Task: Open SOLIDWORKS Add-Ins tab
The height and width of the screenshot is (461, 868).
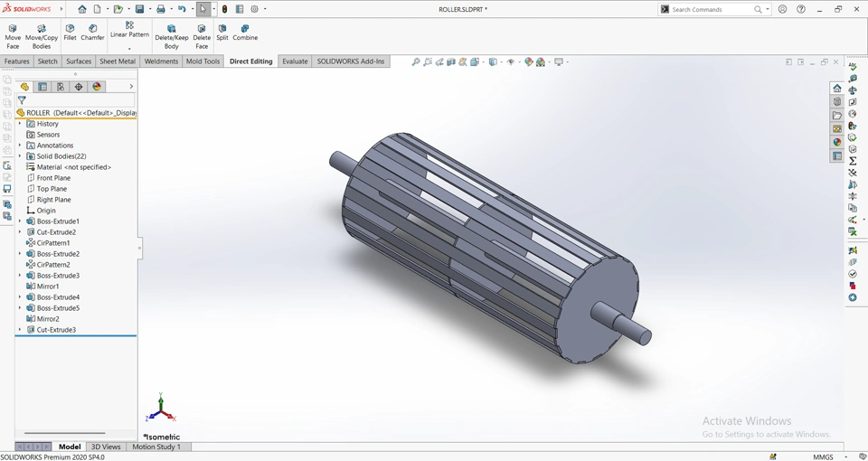Action: click(351, 61)
